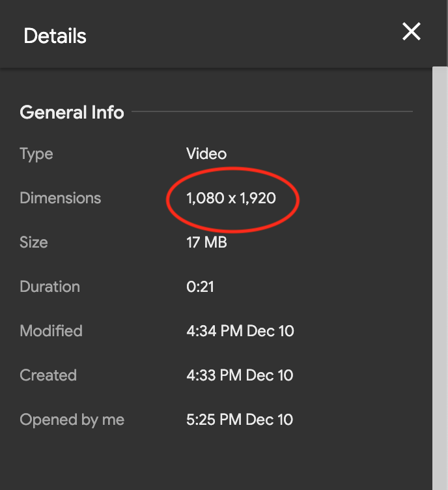Click the Created field label
The height and width of the screenshot is (490, 448).
48,375
